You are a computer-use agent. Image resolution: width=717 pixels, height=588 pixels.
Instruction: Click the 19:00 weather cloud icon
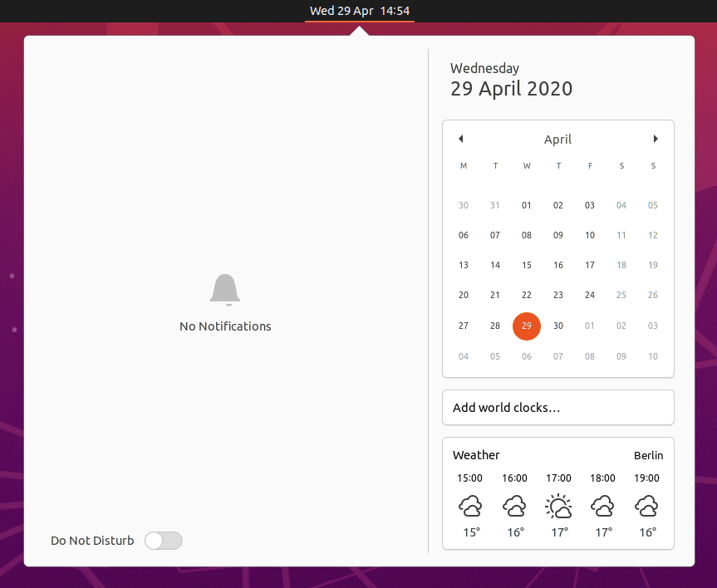646,506
